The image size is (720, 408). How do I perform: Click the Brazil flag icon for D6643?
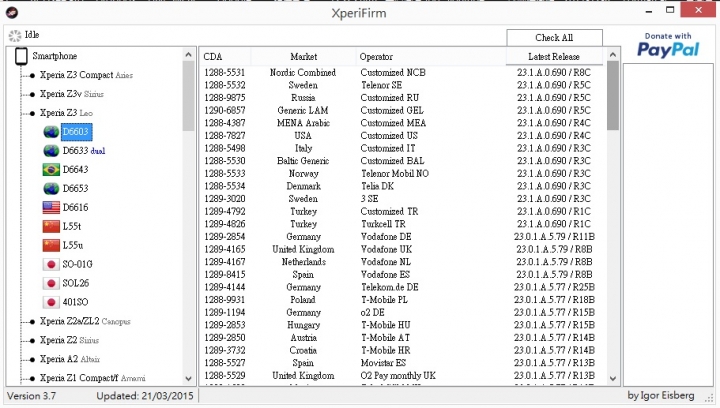click(x=51, y=170)
